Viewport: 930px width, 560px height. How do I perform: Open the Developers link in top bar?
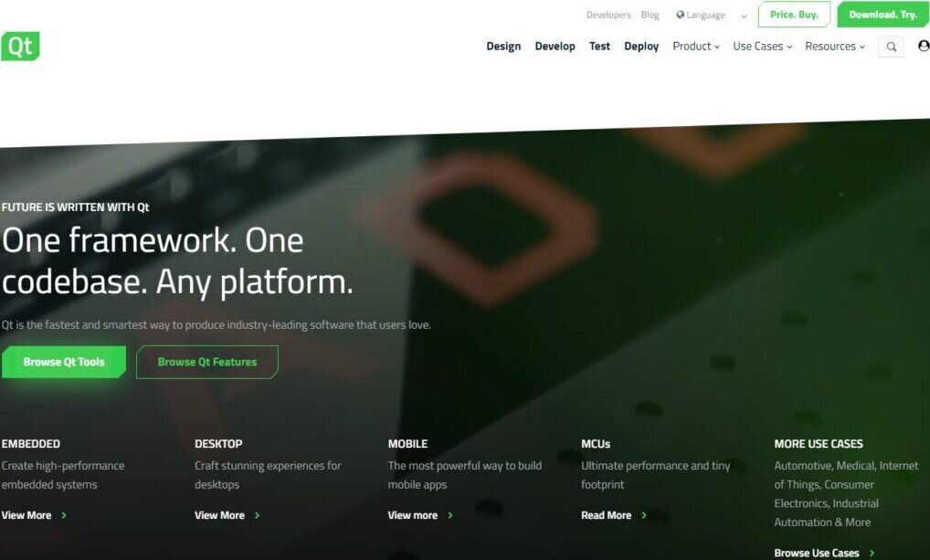click(608, 15)
